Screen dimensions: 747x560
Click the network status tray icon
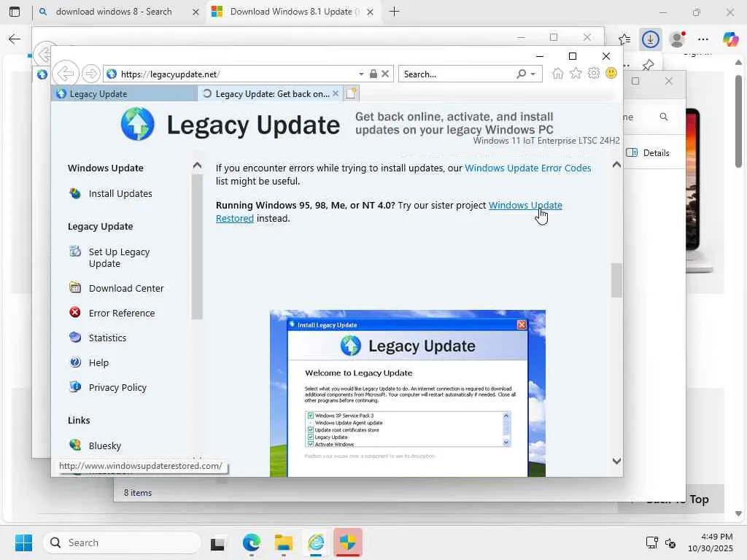651,542
